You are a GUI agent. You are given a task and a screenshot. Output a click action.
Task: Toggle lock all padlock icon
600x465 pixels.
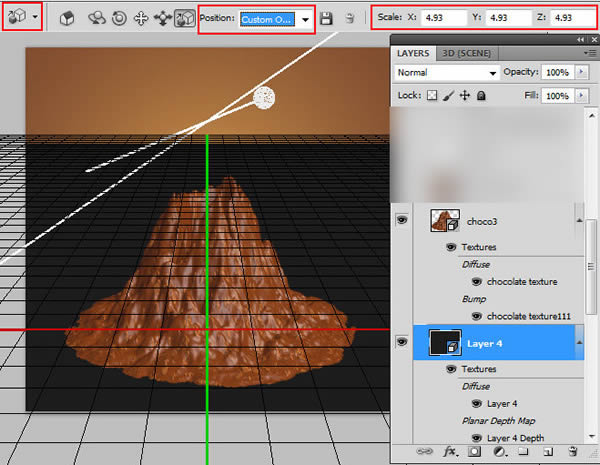tap(481, 95)
